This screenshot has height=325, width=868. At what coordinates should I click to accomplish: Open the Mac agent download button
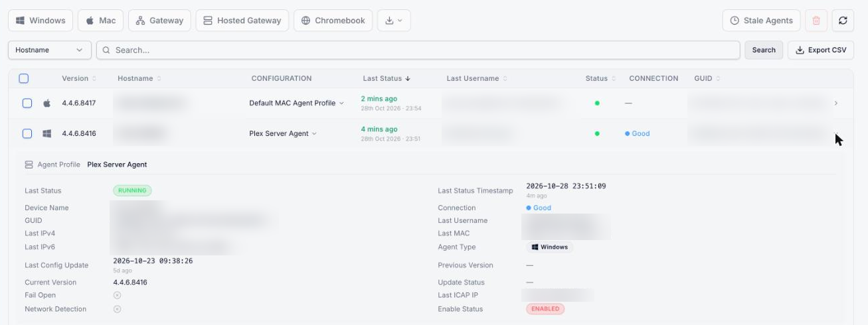[x=100, y=21]
